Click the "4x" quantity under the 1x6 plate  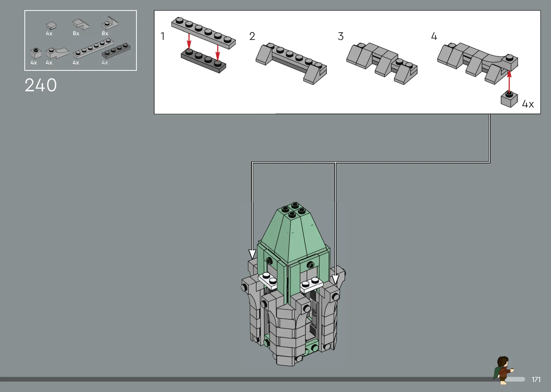click(x=76, y=63)
